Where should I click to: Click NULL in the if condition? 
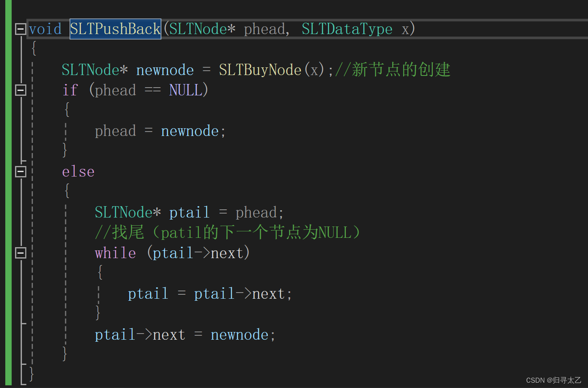coord(185,90)
